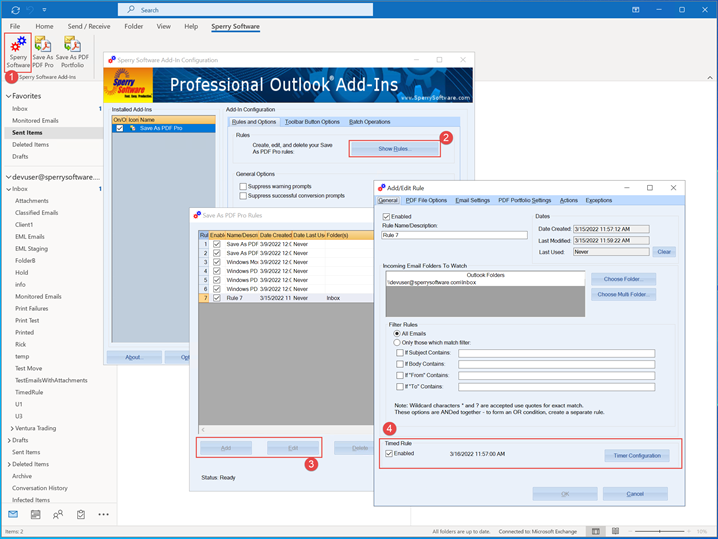Click the Timer Configuration button
The image size is (718, 539).
click(637, 456)
